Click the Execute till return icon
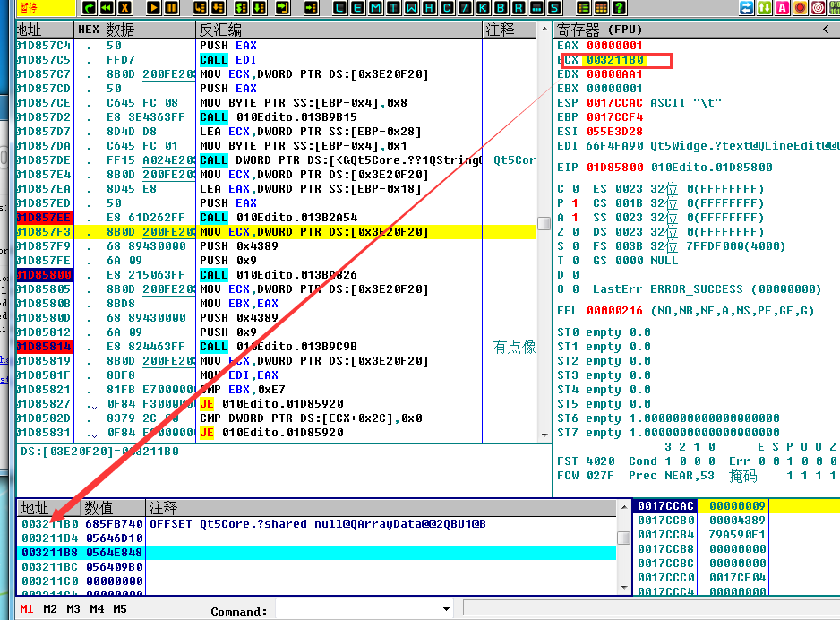 pos(282,7)
